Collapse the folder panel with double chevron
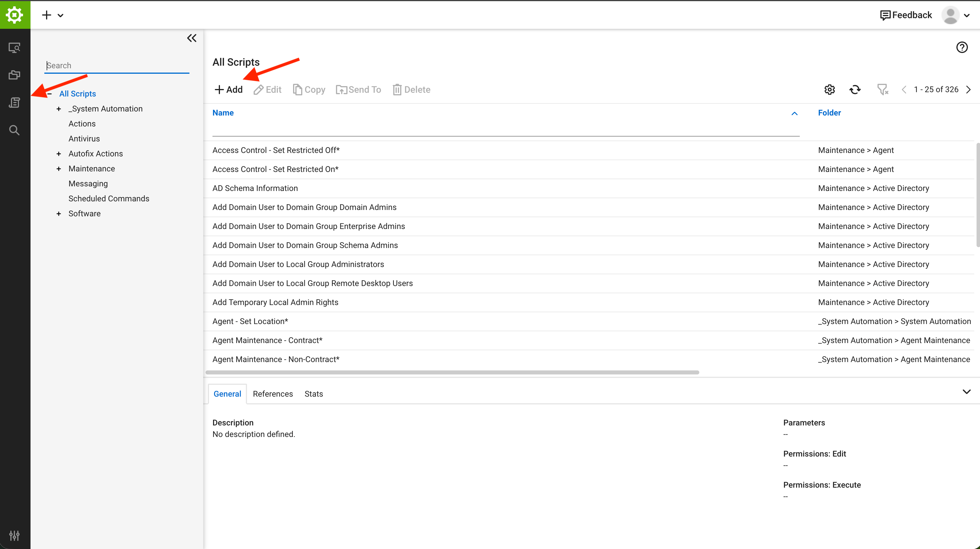This screenshot has height=549, width=980. click(x=192, y=38)
